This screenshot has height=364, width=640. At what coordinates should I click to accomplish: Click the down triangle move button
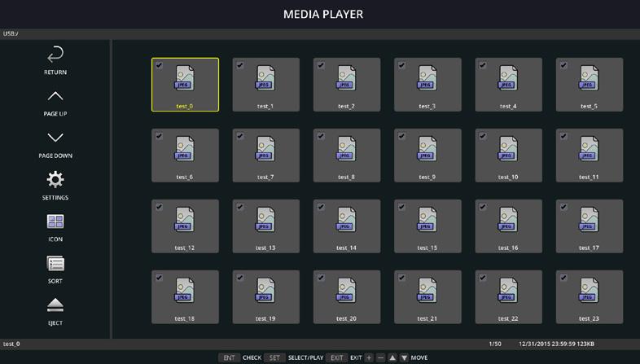pos(404,357)
